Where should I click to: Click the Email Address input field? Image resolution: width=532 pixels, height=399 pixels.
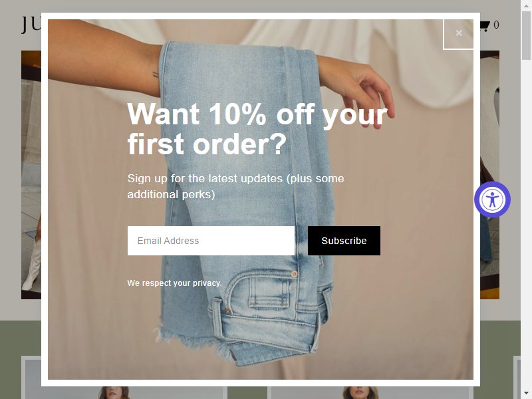(x=211, y=241)
